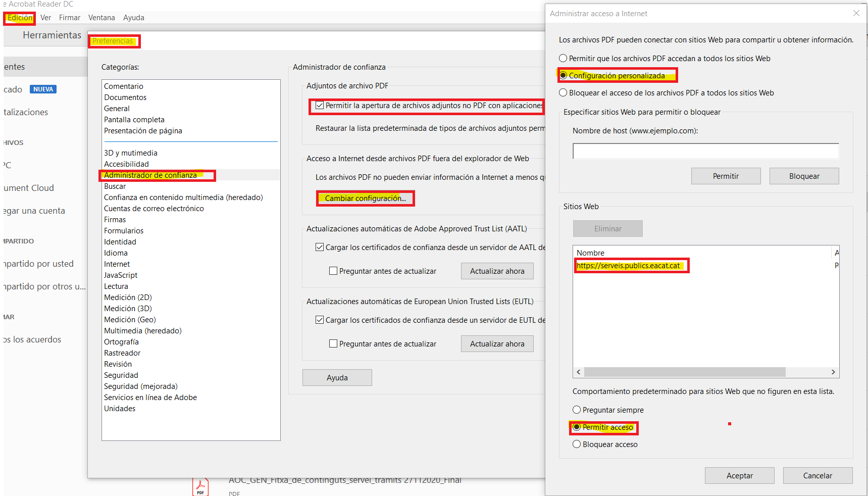Uncheck Cargar certificados desde servidor AATL
This screenshot has width=868, height=496.
320,247
